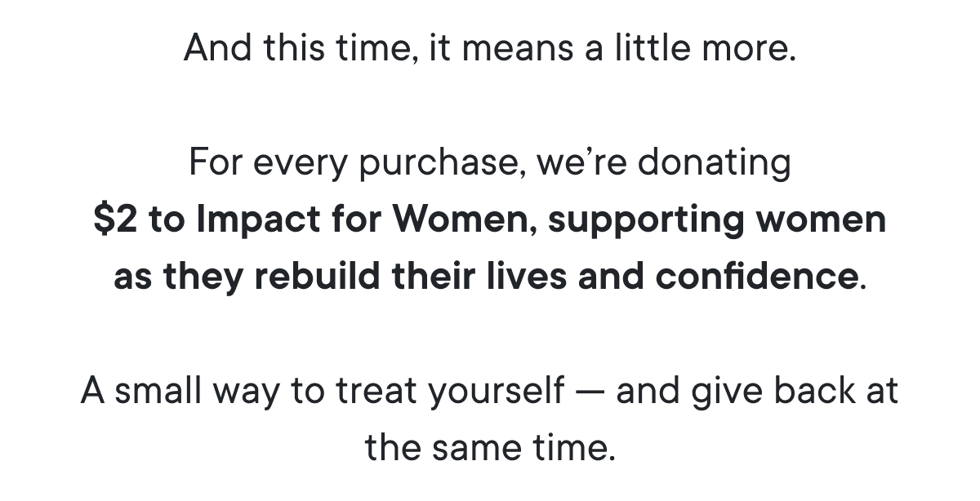Click the em dash after "yourself"
980x501 pixels.
[589, 391]
